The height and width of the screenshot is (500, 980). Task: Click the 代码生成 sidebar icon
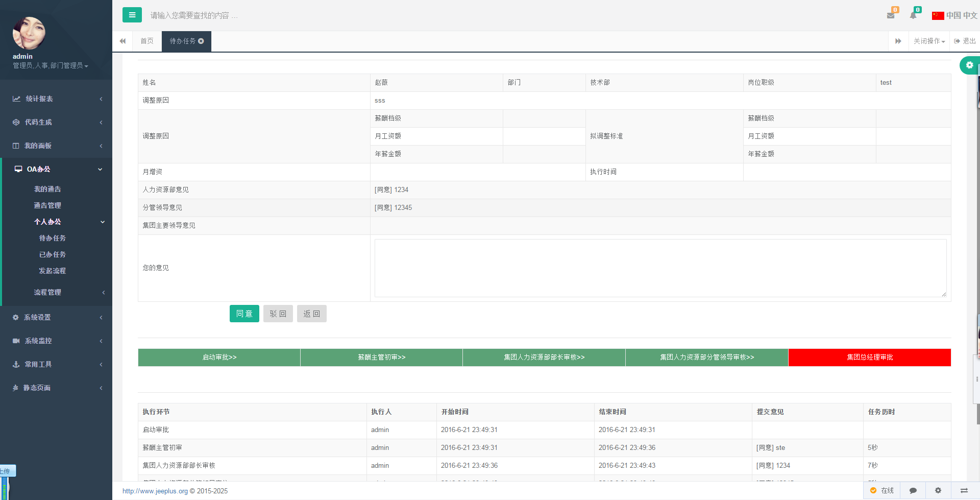click(16, 122)
